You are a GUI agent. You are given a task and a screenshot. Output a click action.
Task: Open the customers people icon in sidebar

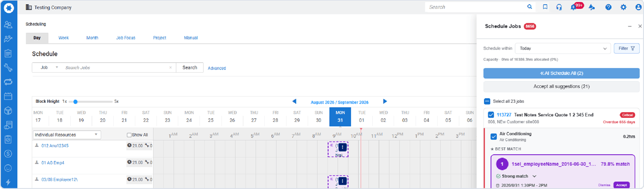point(8,24)
